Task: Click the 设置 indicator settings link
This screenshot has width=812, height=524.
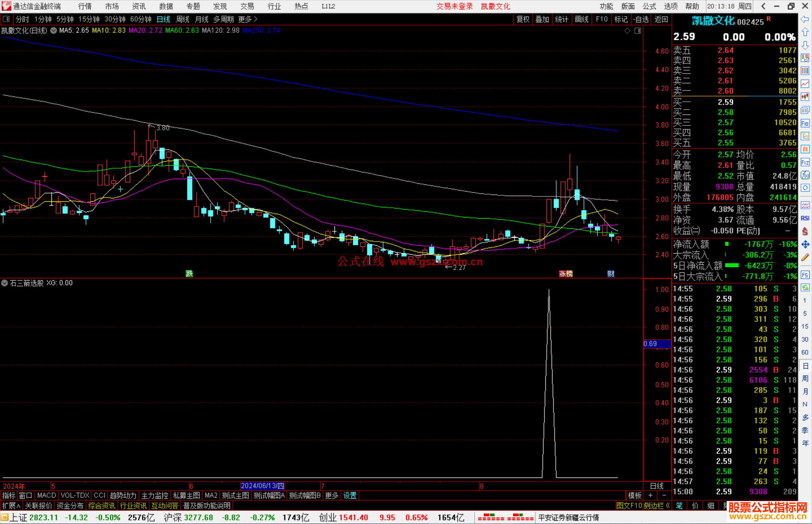Action: 350,495
